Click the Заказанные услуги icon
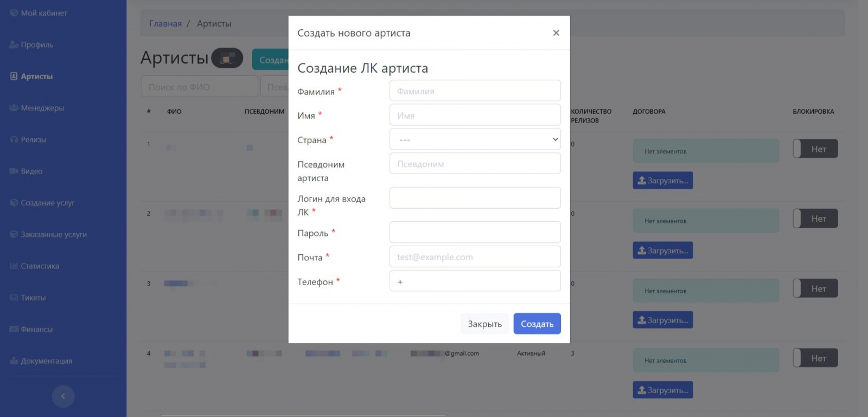The height and width of the screenshot is (417, 868). [x=14, y=234]
